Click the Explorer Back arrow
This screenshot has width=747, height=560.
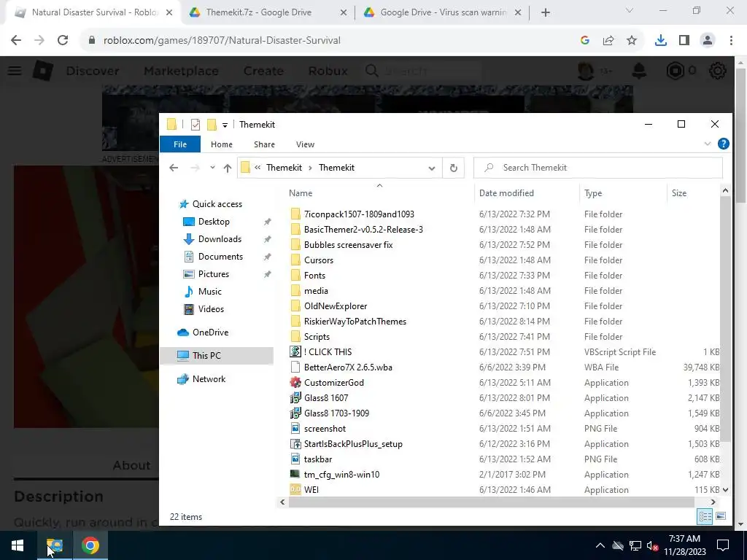pos(174,168)
